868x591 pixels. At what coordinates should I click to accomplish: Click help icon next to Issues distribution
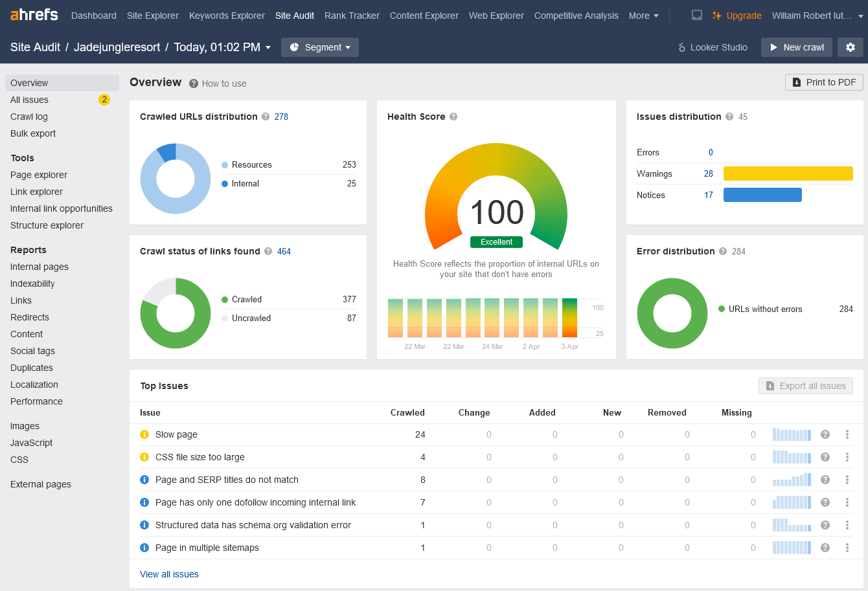click(x=729, y=117)
